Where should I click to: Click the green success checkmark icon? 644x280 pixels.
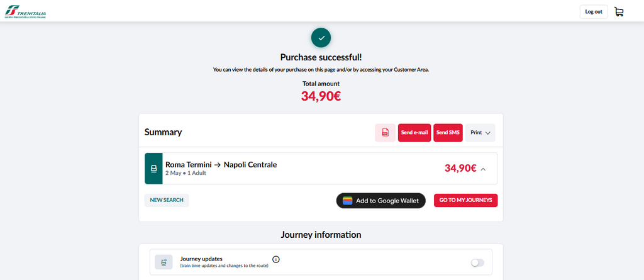coord(321,38)
